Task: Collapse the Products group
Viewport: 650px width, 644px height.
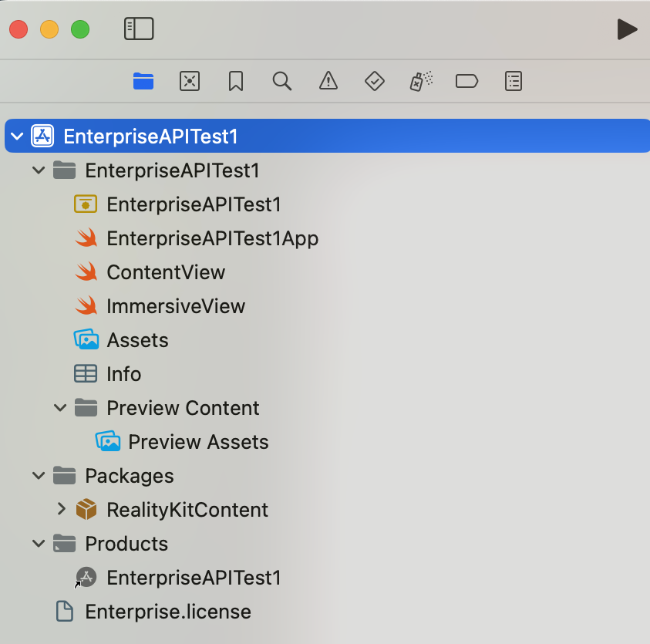Action: (x=39, y=543)
